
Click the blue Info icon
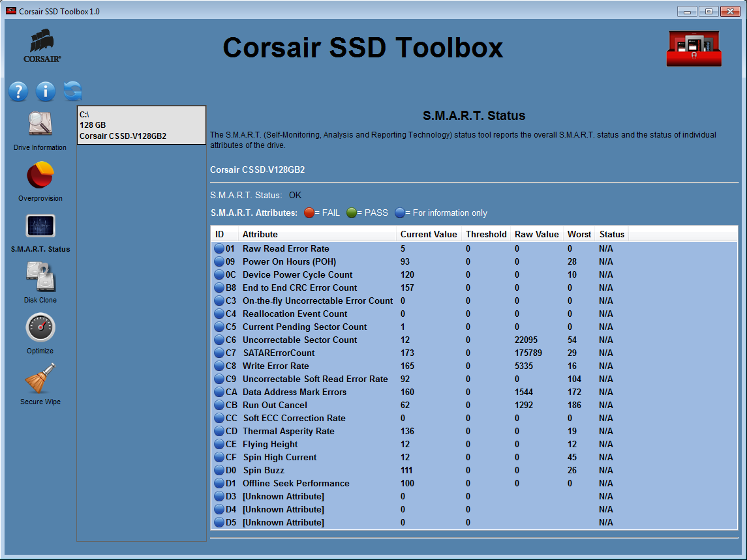(46, 91)
